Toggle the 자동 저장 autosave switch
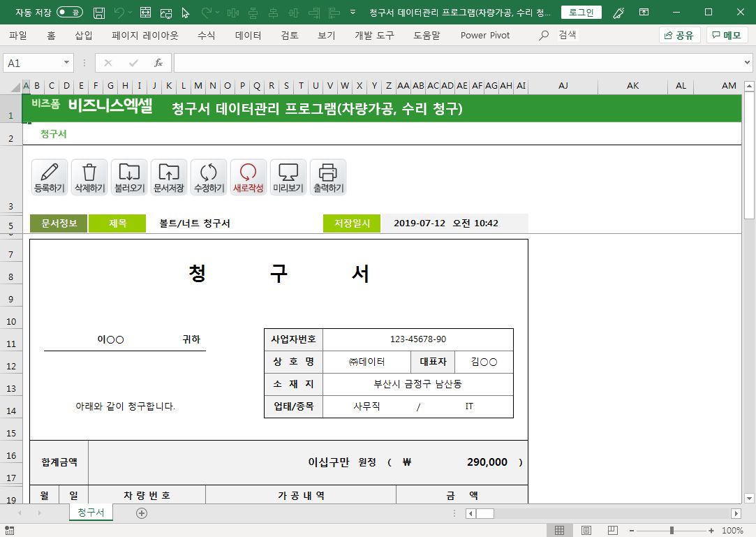Viewport: 756px width, 537px height. point(69,13)
